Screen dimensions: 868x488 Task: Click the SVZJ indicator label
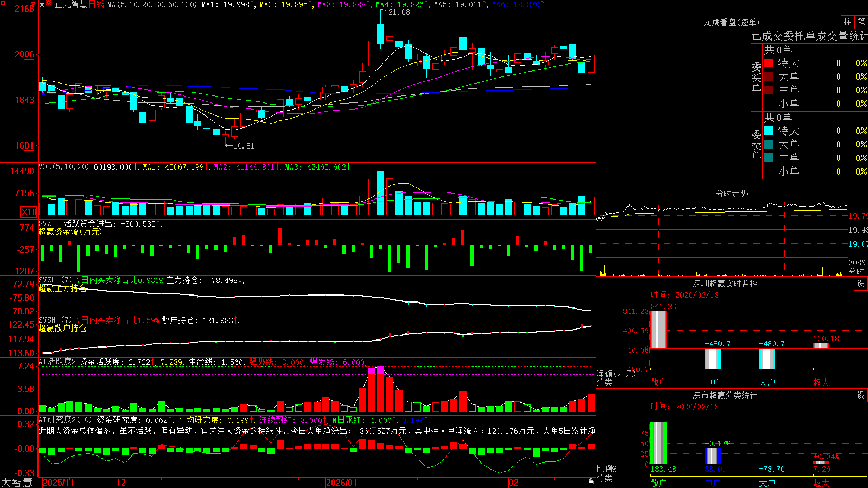47,223
